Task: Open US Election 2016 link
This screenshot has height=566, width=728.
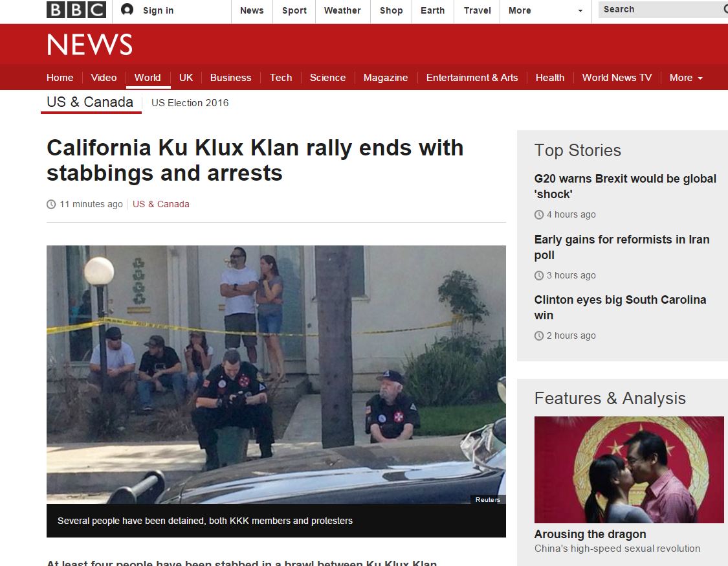Action: pyautogui.click(x=190, y=103)
